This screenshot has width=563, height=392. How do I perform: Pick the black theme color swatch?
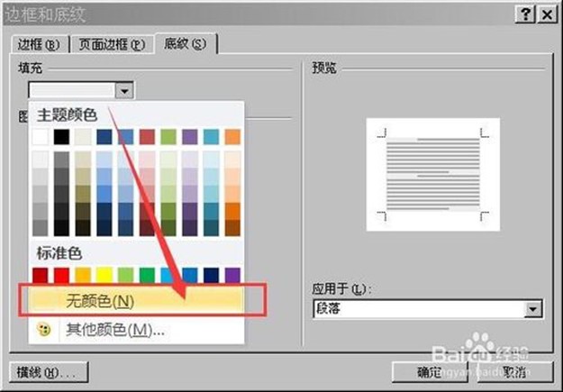click(61, 137)
